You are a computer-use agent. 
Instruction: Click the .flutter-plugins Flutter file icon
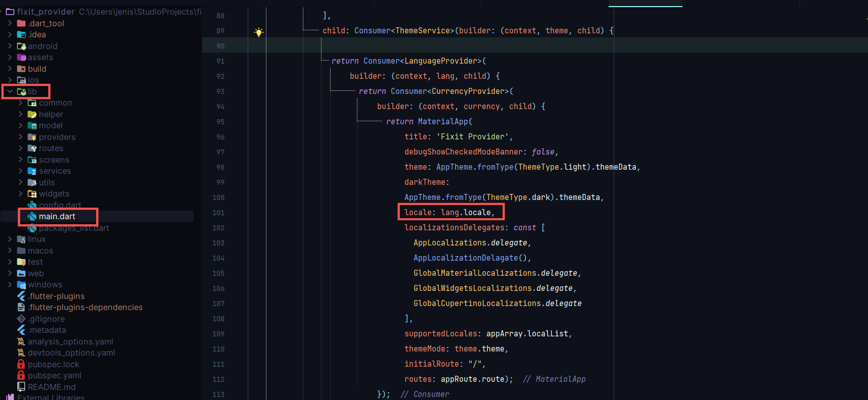pyautogui.click(x=21, y=296)
